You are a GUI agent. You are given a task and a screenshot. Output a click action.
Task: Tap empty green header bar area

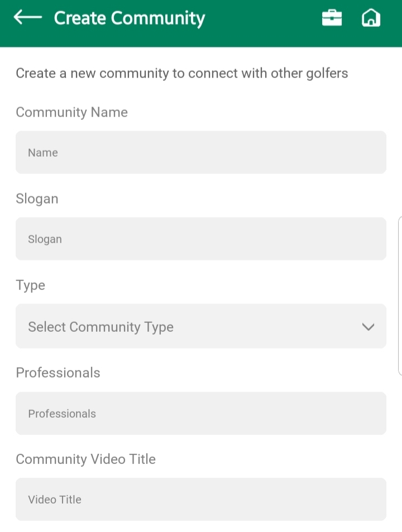click(262, 22)
